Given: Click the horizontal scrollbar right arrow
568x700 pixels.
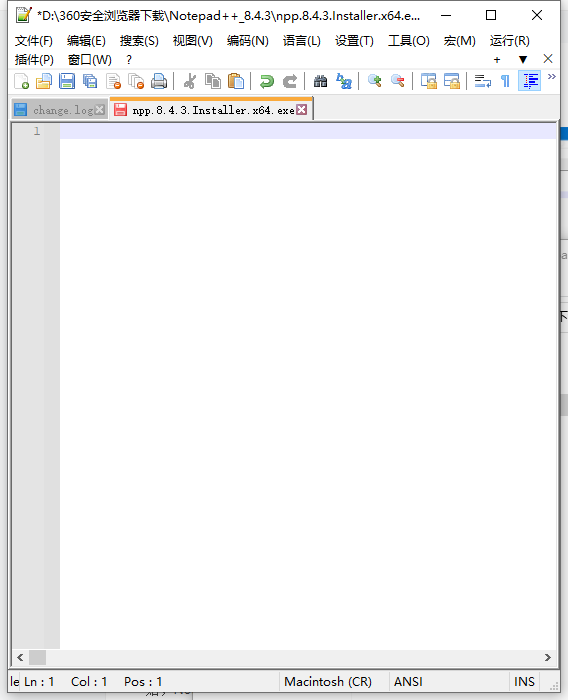Looking at the screenshot, I should [548, 657].
